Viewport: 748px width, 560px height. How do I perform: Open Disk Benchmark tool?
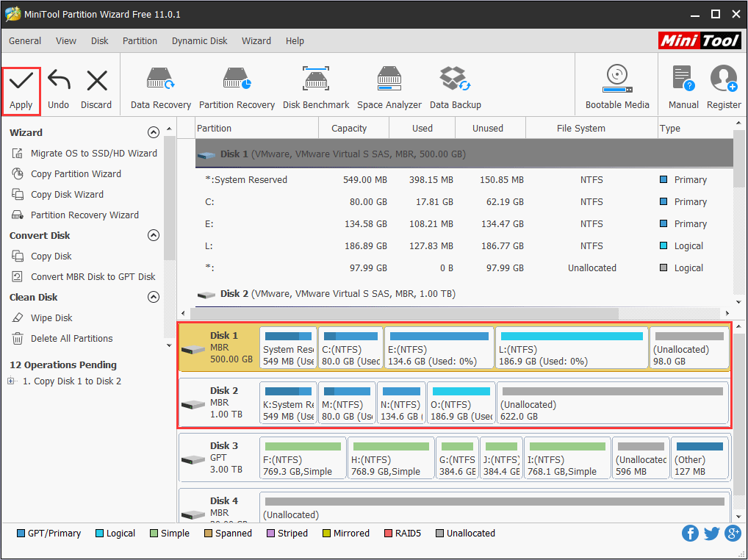click(316, 89)
